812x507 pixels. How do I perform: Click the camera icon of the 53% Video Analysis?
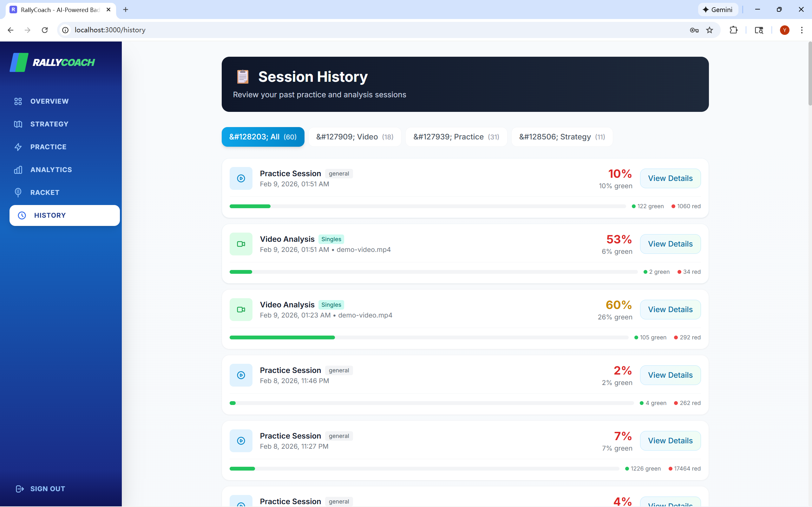[241, 244]
